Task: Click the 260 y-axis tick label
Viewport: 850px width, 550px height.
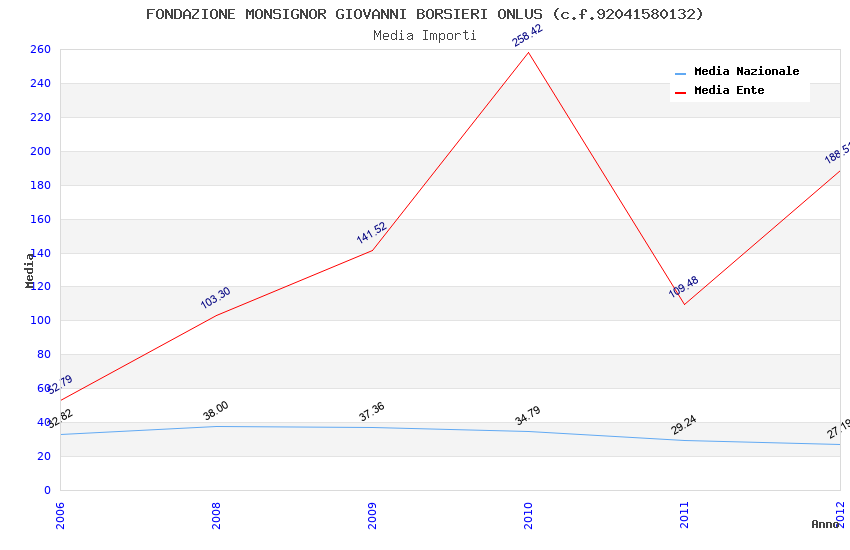Action: click(x=40, y=49)
